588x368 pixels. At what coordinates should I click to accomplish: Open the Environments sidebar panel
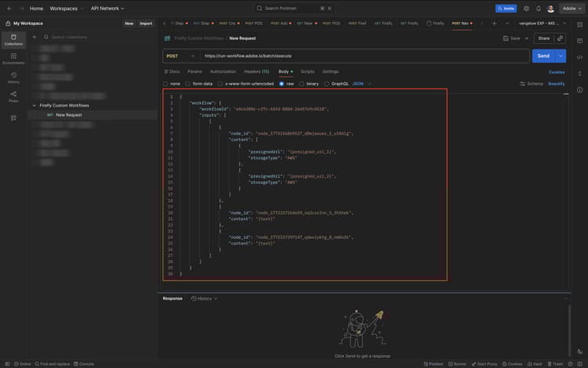tap(13, 59)
